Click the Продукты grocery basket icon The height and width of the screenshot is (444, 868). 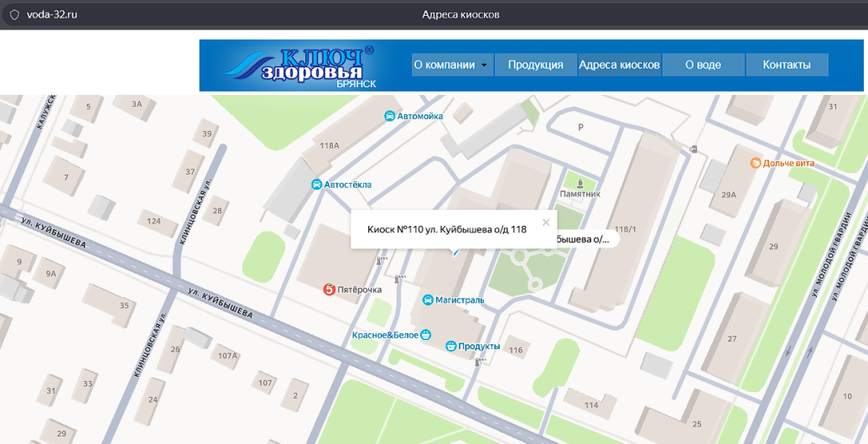pos(451,347)
